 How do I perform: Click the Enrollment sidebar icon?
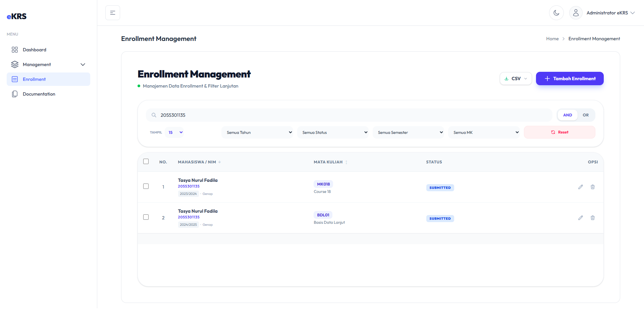coord(15,79)
